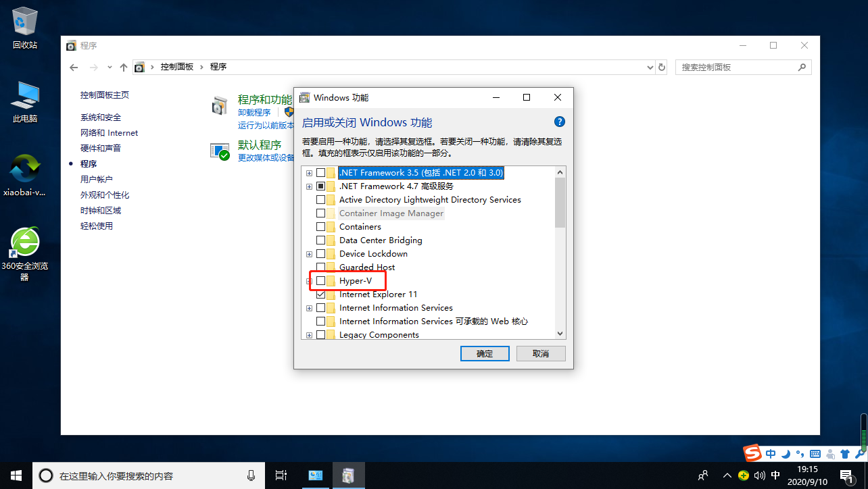Expand the Internet Information Services node
The height and width of the screenshot is (489, 868).
pyautogui.click(x=309, y=308)
